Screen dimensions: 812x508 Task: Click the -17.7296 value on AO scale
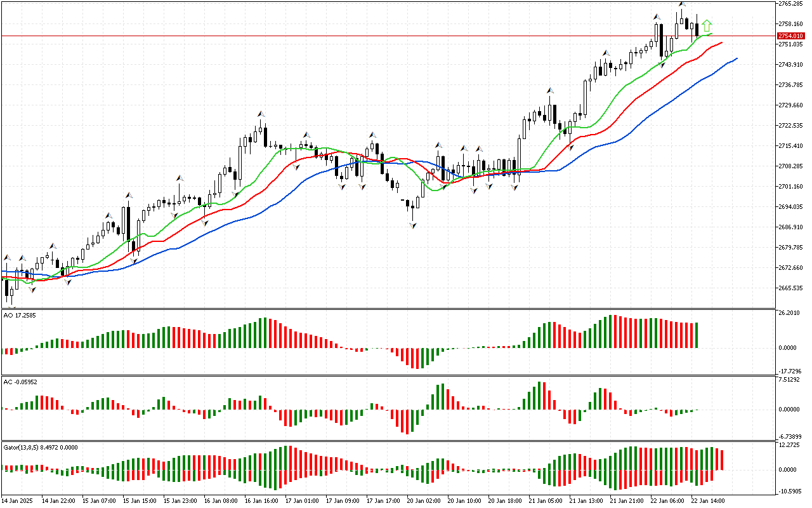(x=790, y=371)
